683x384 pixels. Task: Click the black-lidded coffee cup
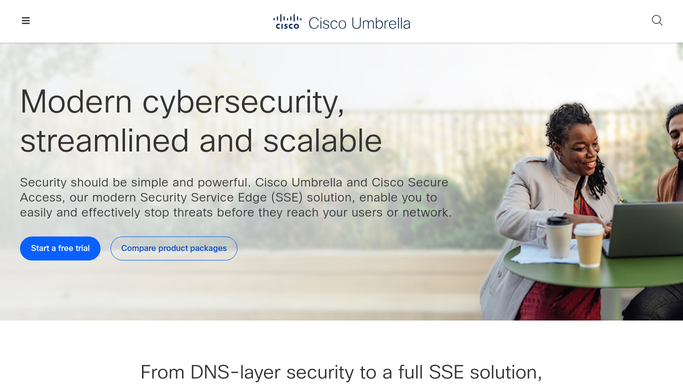pos(559,236)
